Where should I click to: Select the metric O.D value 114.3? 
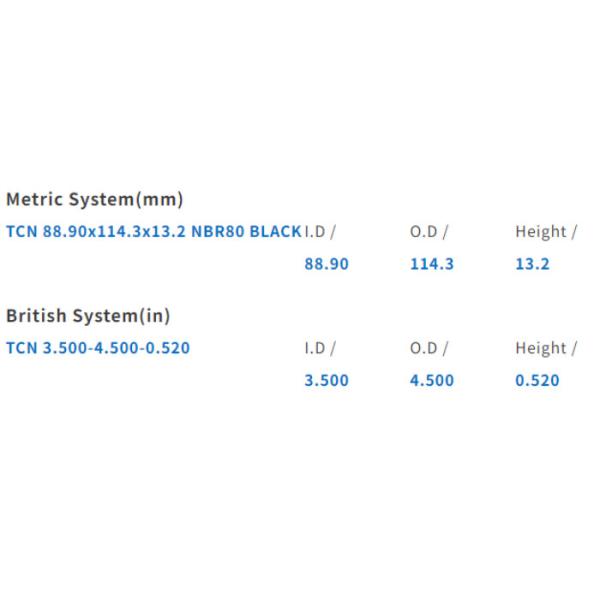coord(432,264)
